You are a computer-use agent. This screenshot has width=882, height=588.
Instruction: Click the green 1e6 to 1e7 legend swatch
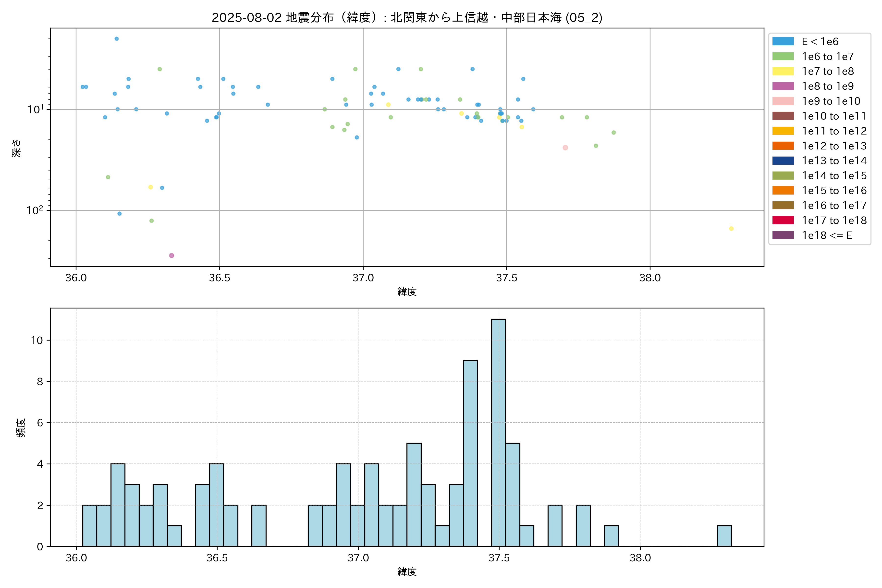point(783,57)
